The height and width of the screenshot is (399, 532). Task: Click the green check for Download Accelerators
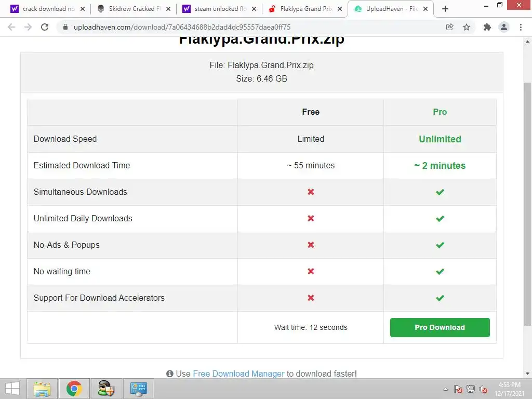[440, 298]
